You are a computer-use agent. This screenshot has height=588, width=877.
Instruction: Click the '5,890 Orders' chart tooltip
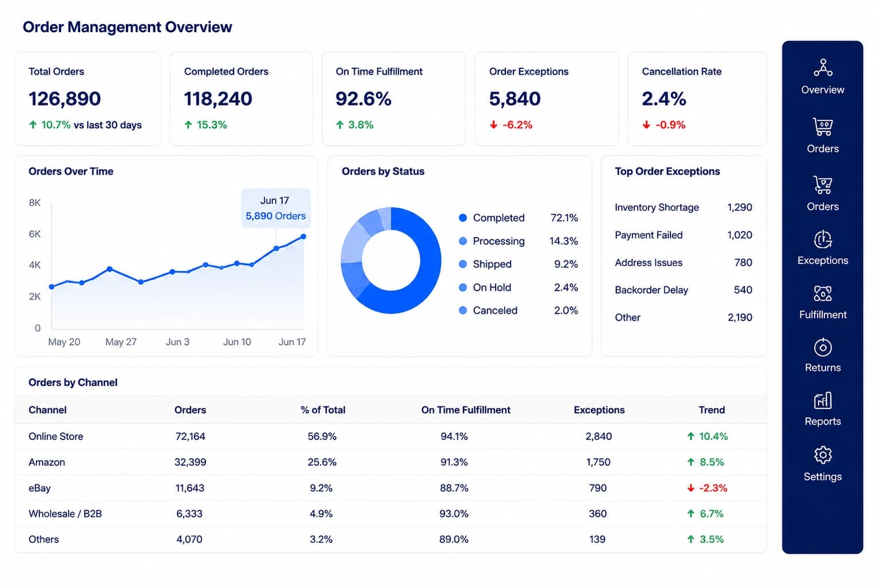276,208
